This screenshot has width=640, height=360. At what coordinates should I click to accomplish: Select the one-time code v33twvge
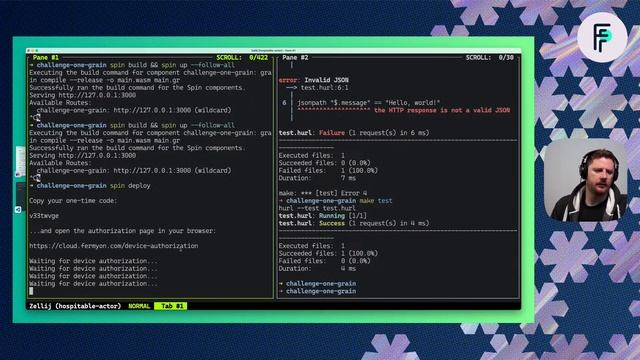[x=44, y=216]
